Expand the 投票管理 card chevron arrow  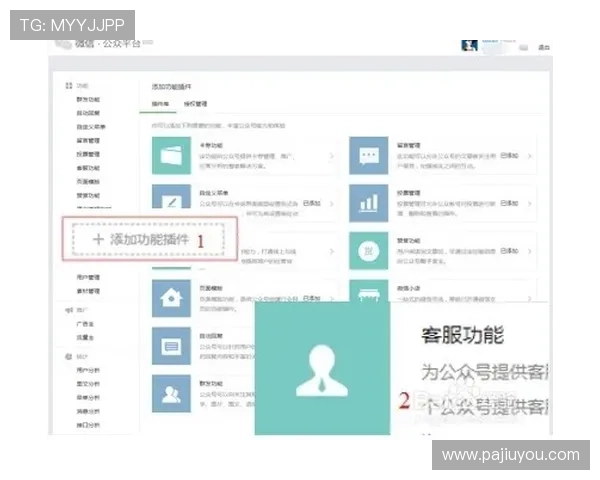coord(530,204)
